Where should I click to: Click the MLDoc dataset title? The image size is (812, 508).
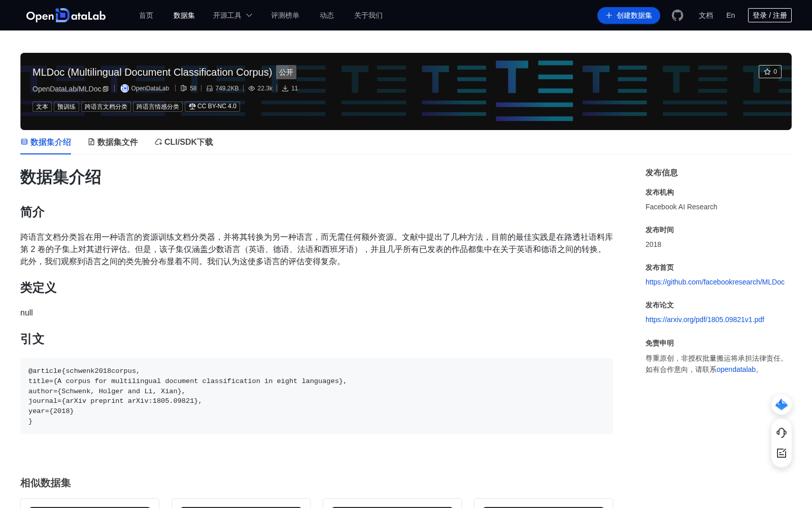pos(152,72)
